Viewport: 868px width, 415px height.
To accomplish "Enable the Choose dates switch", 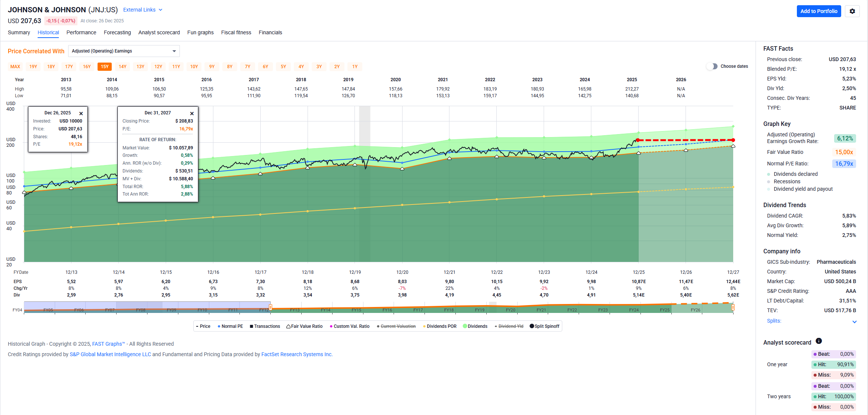I will click(x=712, y=66).
